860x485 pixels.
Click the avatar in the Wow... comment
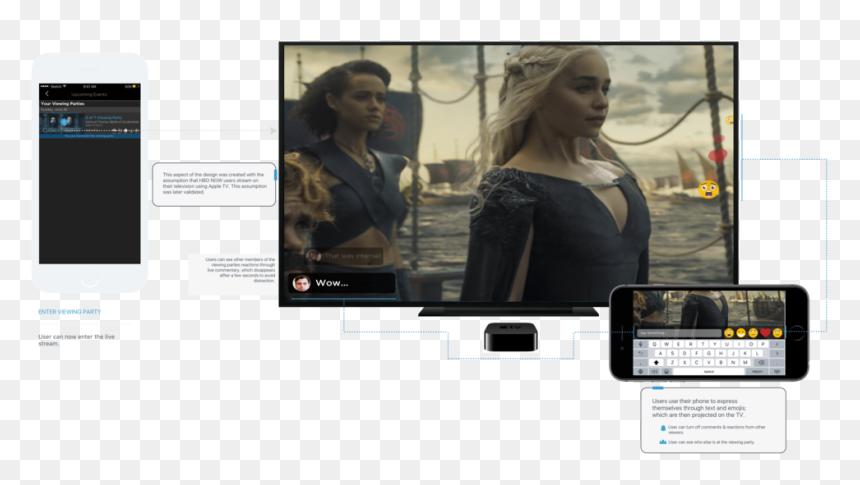point(301,283)
